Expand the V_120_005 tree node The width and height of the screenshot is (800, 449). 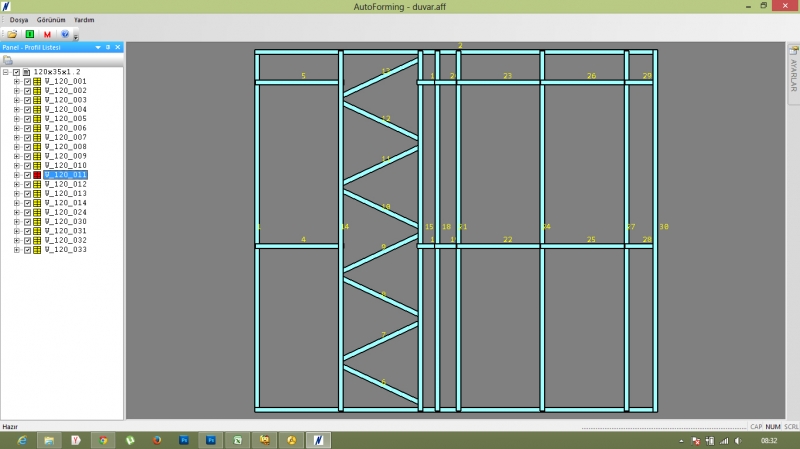[17, 119]
